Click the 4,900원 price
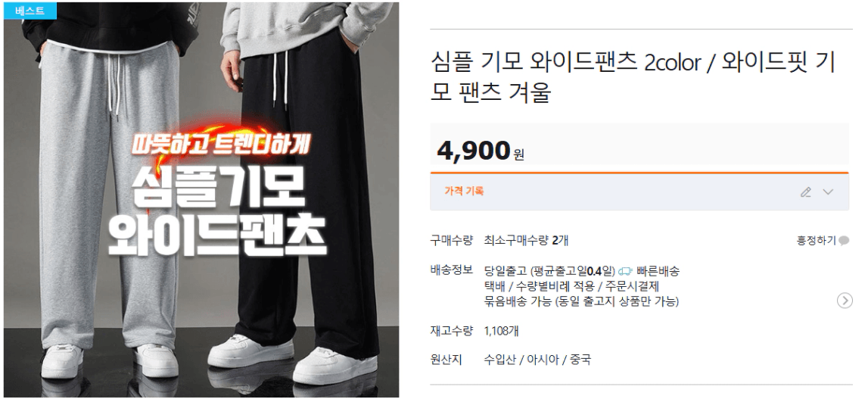Viewport: 868px width, 399px height. click(x=481, y=150)
